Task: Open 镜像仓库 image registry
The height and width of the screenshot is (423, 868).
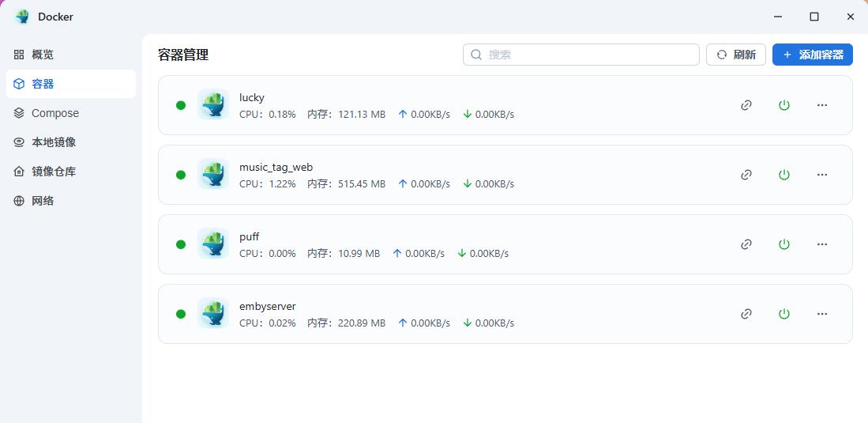Action: point(71,172)
